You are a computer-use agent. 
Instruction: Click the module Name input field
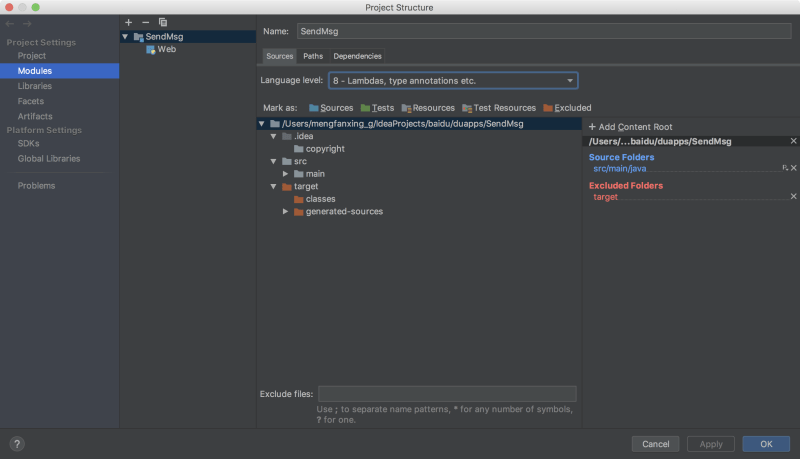[544, 31]
